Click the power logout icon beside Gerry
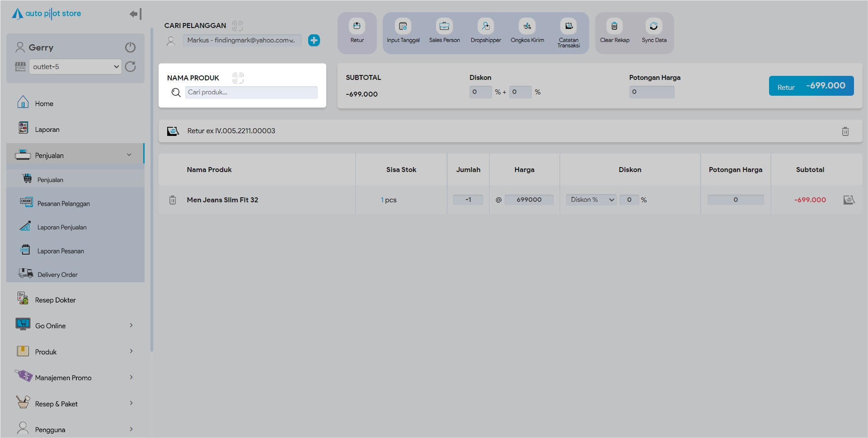Image resolution: width=868 pixels, height=438 pixels. coord(130,47)
